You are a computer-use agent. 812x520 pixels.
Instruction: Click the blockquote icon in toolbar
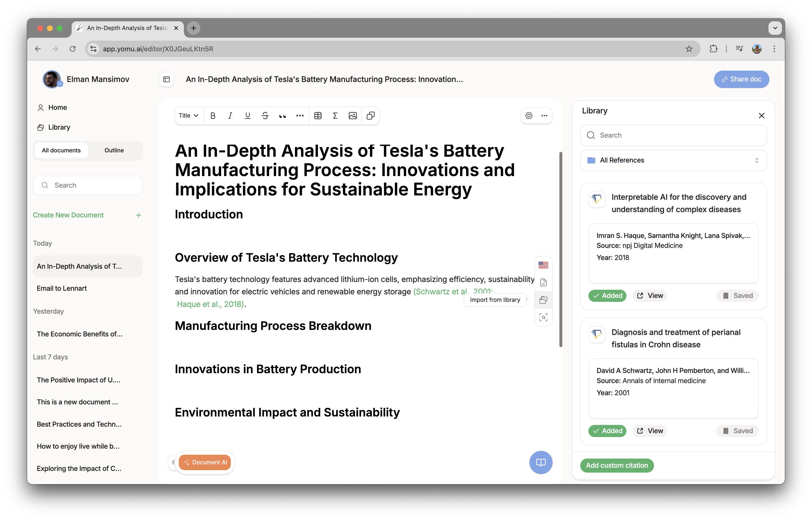point(282,116)
